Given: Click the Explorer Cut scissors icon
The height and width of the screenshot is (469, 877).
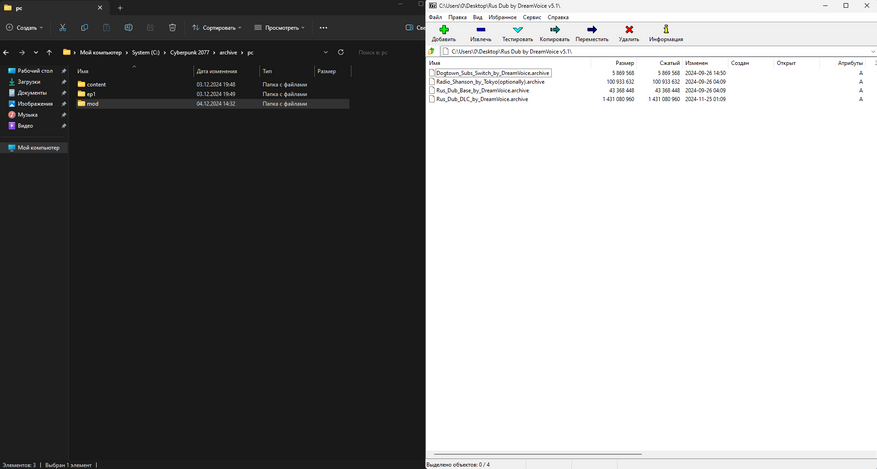Looking at the screenshot, I should pos(63,27).
